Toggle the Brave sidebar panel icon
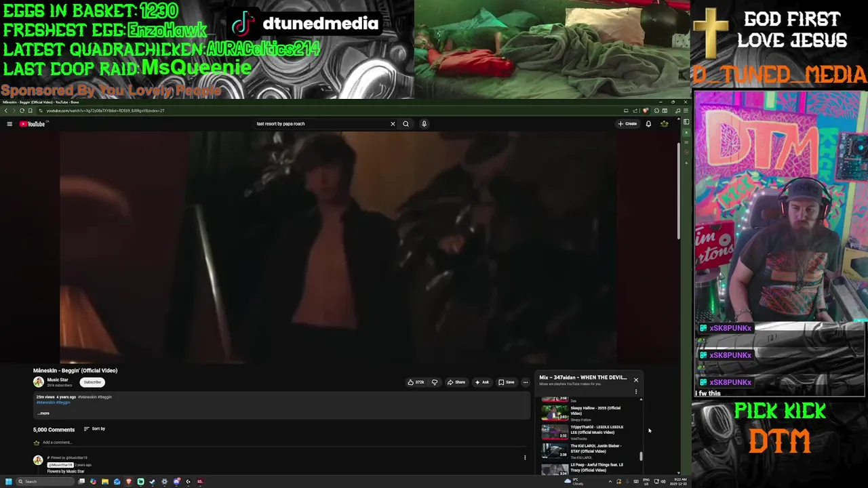This screenshot has height=488, width=868. [x=686, y=122]
